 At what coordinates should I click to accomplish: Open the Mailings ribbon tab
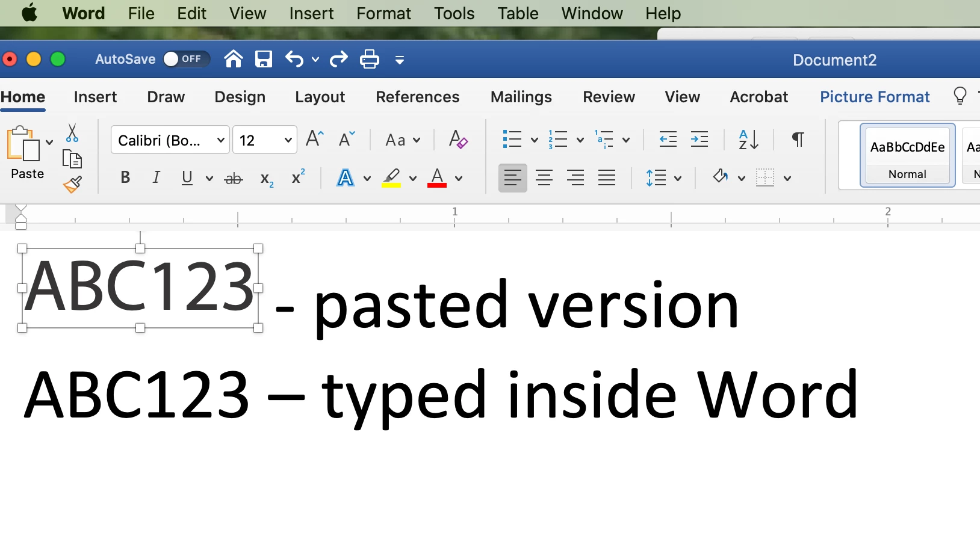tap(521, 97)
